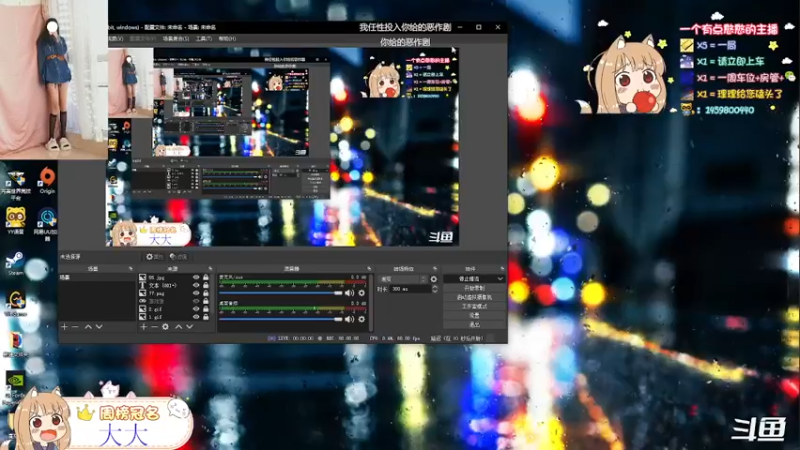The image size is (800, 450).
Task: Pop out the Sources dock panel
Action: coord(210,268)
